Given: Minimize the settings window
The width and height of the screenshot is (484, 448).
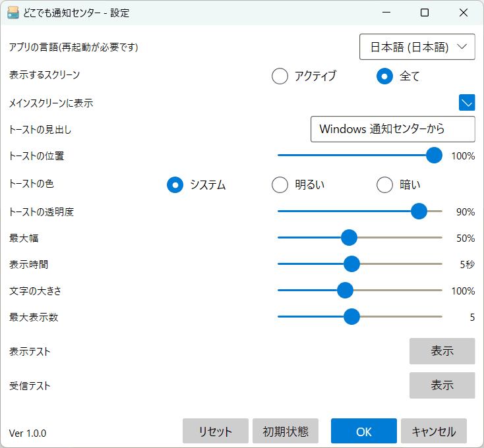Looking at the screenshot, I should 386,13.
